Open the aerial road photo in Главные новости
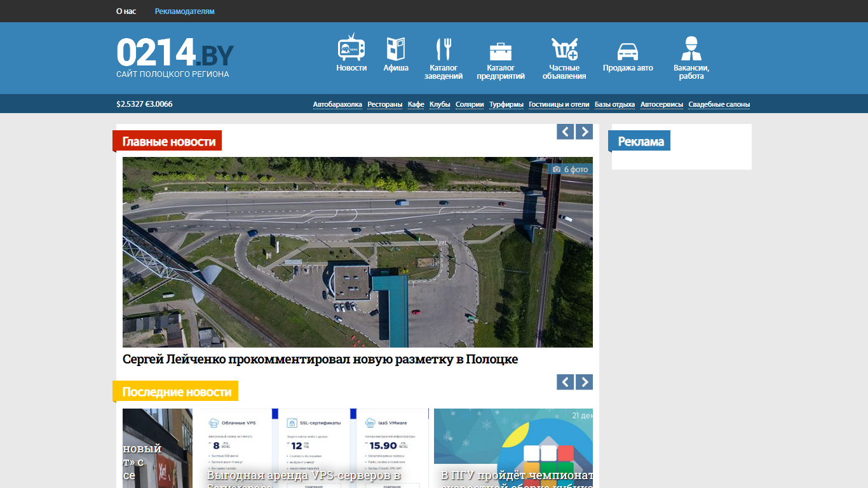868x488 pixels. point(358,252)
